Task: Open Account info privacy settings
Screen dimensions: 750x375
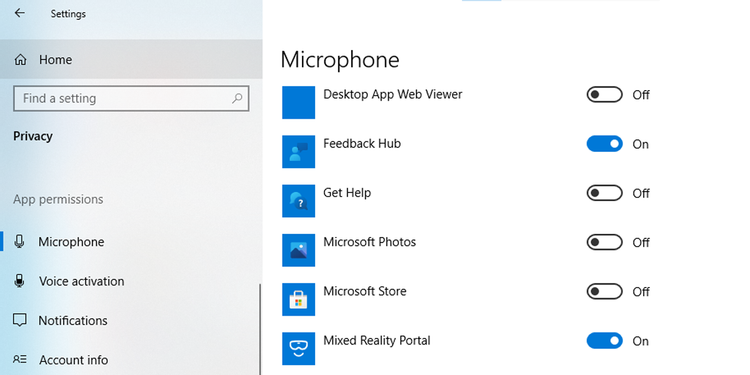Action: pos(131,359)
